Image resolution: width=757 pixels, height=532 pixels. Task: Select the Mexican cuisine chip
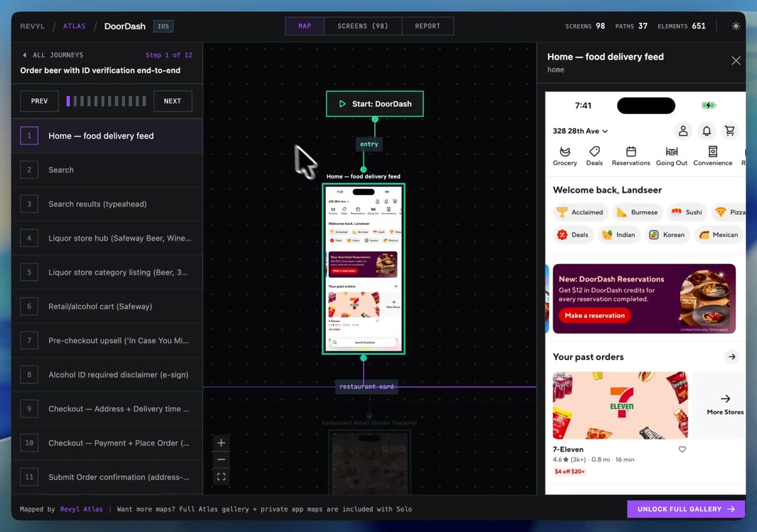(x=718, y=234)
